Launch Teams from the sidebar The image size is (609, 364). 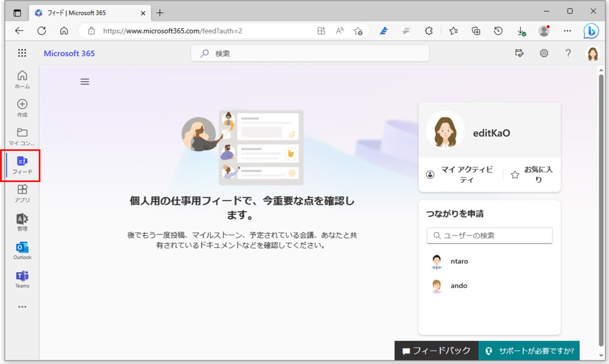click(22, 279)
